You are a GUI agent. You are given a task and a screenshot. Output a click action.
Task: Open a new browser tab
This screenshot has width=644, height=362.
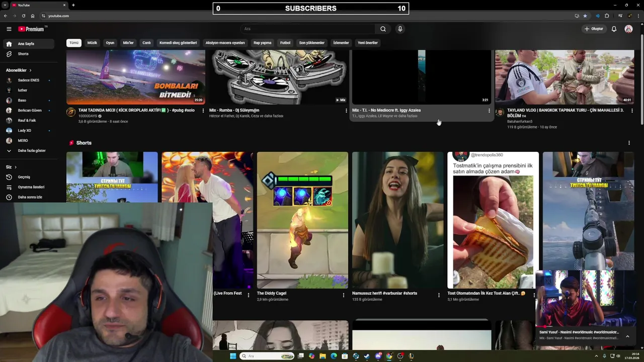[73, 5]
